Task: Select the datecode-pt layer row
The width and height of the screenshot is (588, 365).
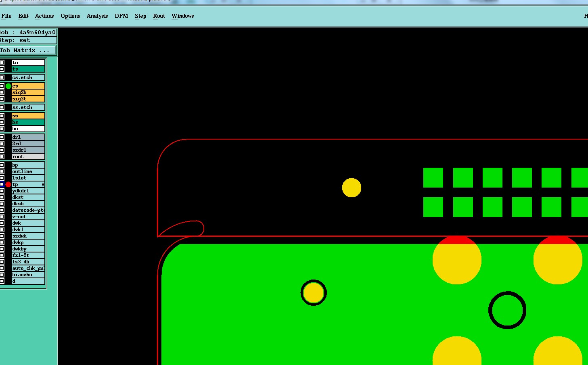Action: [x=28, y=210]
